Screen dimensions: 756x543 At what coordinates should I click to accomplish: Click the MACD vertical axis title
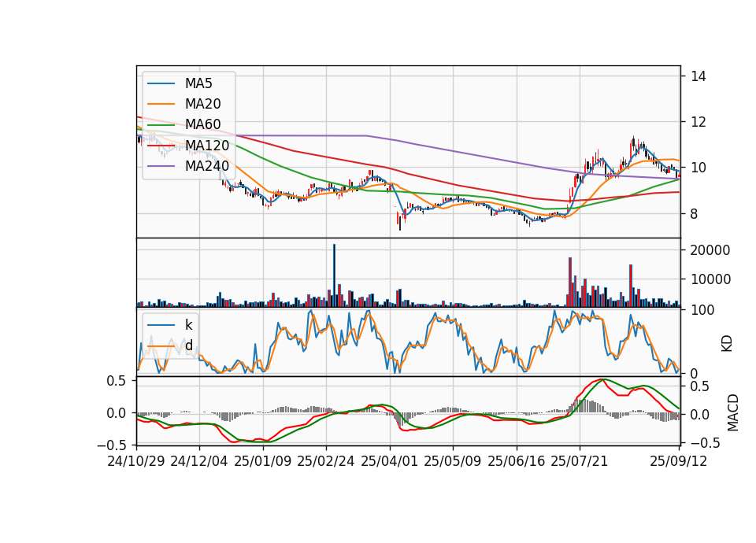[733, 412]
